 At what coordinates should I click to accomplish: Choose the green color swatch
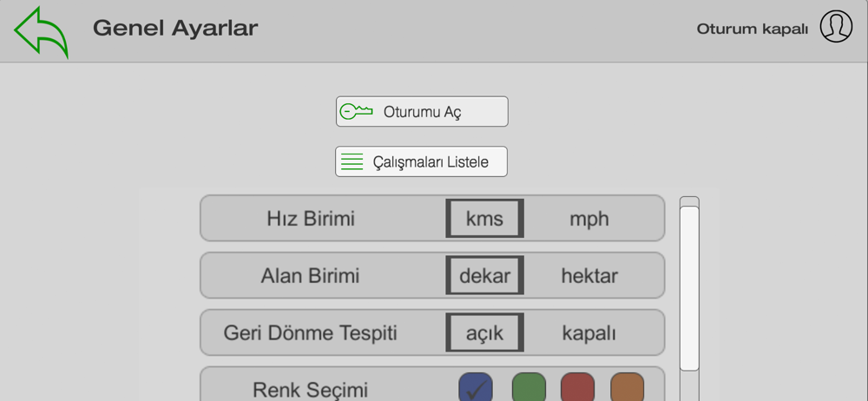click(529, 387)
